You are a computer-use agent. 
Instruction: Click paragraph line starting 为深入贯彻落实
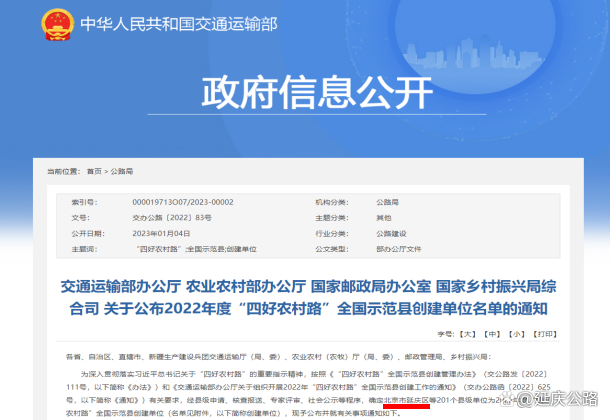[x=314, y=374]
